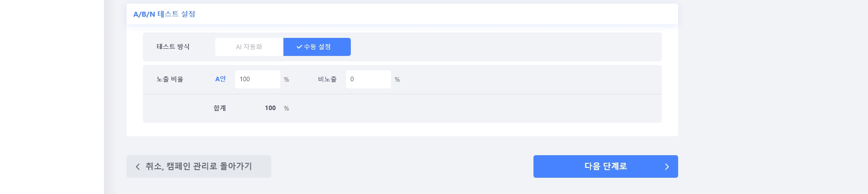Click the 합계 label

[x=220, y=108]
